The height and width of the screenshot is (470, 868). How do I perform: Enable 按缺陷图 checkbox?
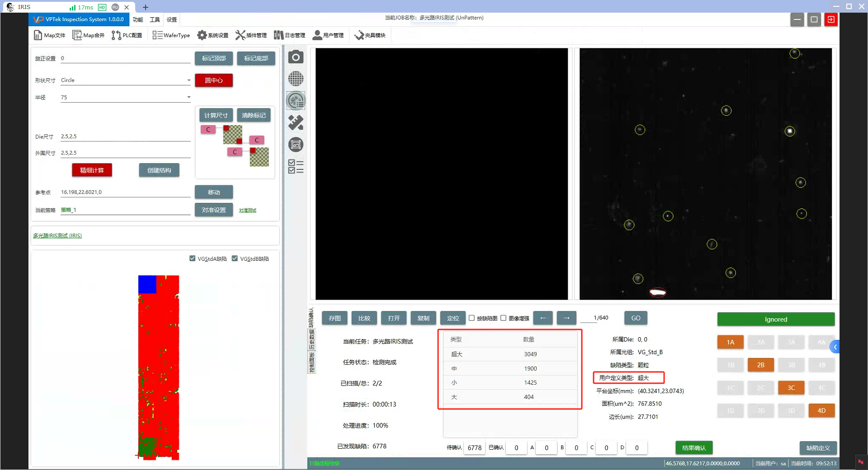(472, 318)
